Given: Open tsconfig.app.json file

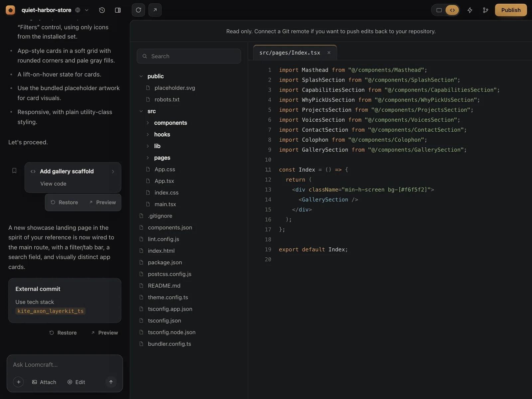Looking at the screenshot, I should [x=170, y=309].
